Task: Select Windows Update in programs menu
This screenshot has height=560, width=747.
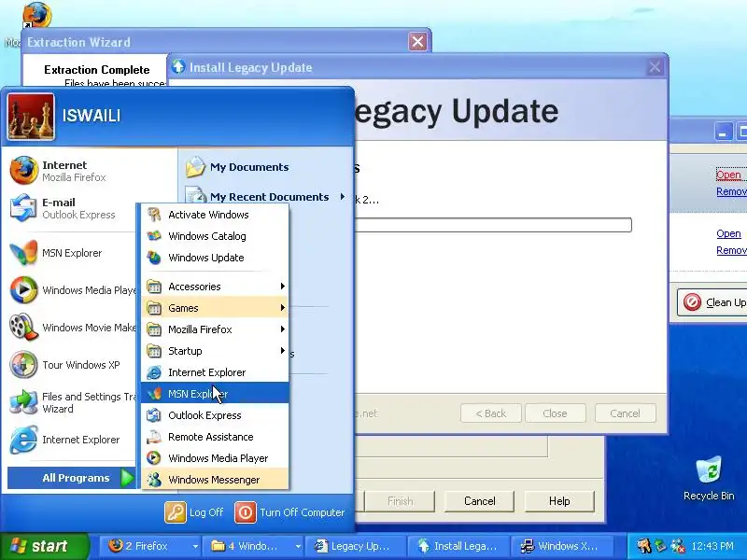Action: point(215,258)
